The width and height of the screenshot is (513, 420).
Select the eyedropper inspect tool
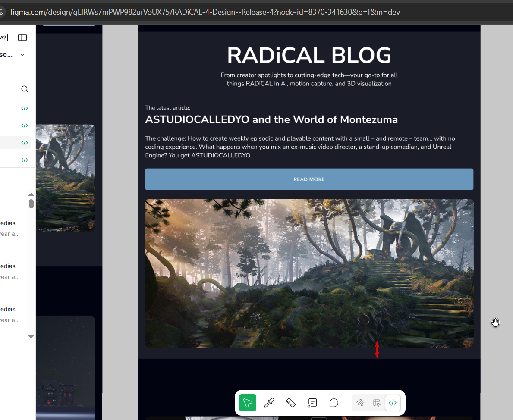click(269, 403)
